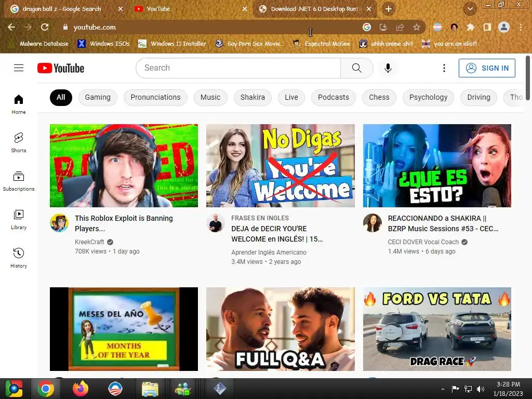Click KreekCraft channel avatar
The width and height of the screenshot is (532, 399).
point(59,223)
